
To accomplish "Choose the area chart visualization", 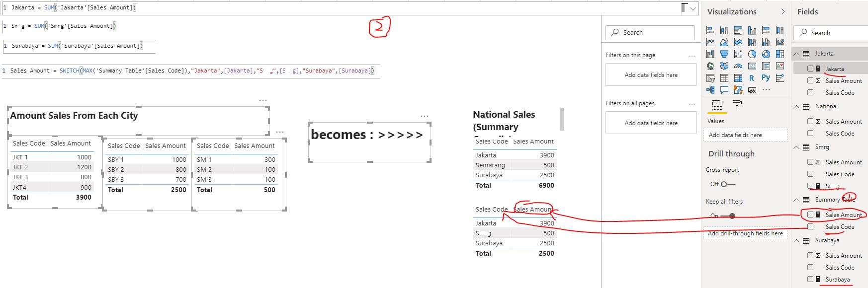I will pos(724,42).
